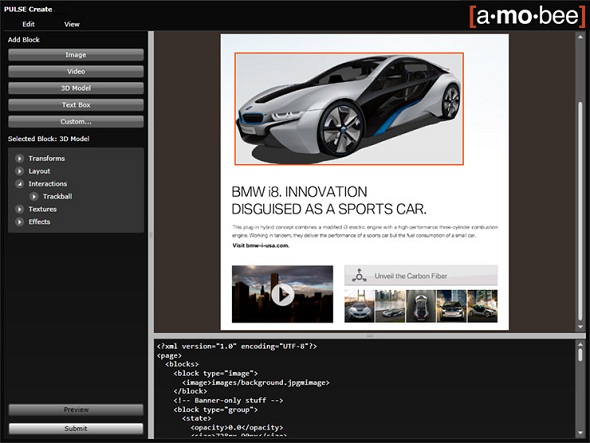Click the plug-in hybrid description paragraph

click(x=365, y=231)
